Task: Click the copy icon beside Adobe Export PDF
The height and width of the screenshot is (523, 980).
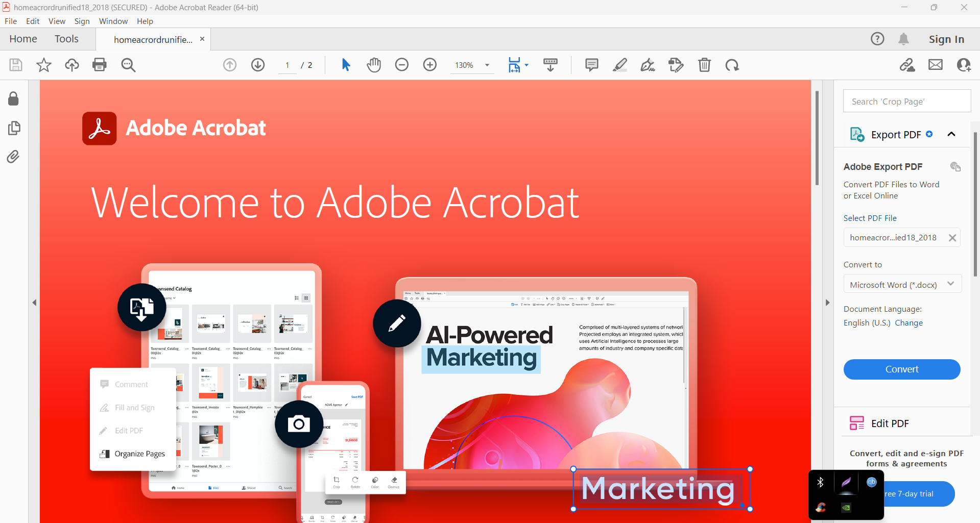Action: pos(955,166)
